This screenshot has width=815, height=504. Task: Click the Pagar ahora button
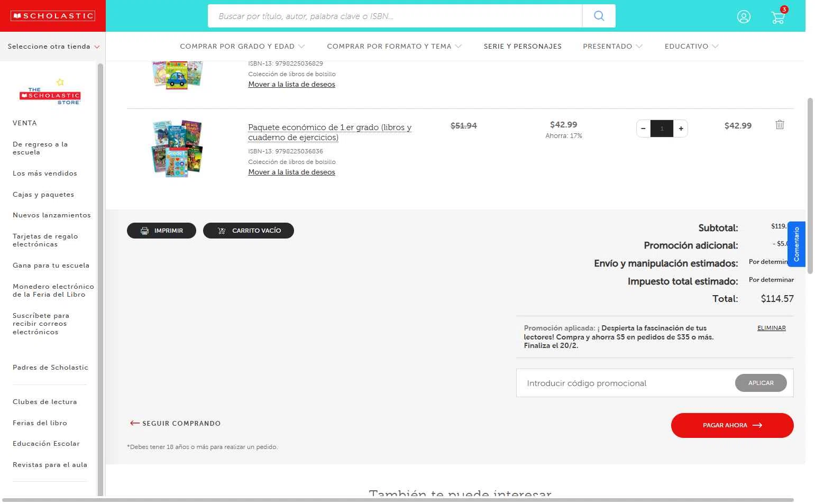732,425
